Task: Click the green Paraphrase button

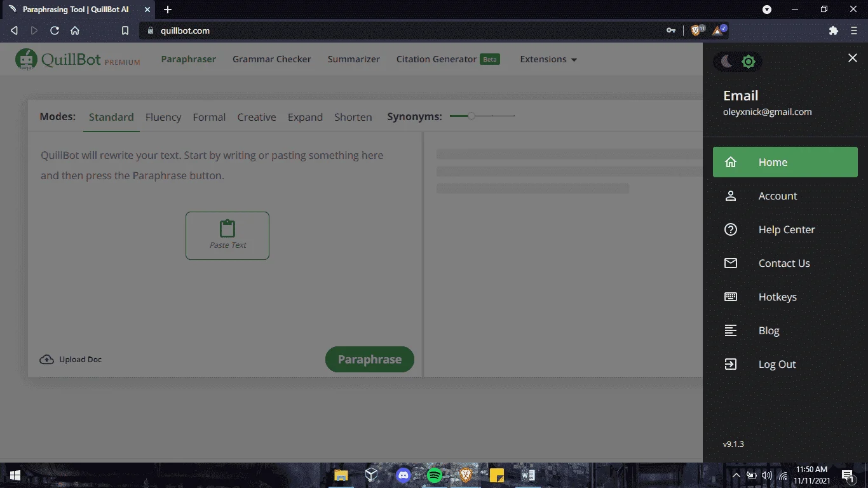Action: pyautogui.click(x=370, y=359)
